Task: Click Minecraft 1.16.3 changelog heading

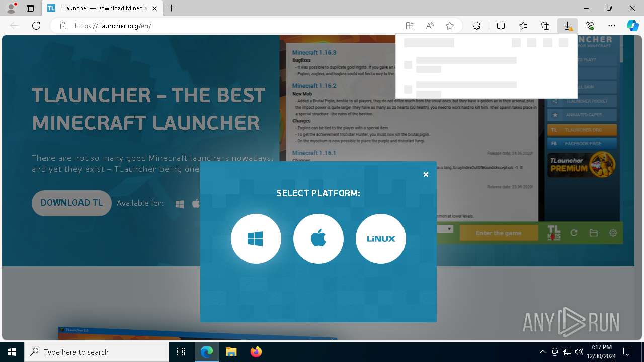Action: (x=314, y=52)
